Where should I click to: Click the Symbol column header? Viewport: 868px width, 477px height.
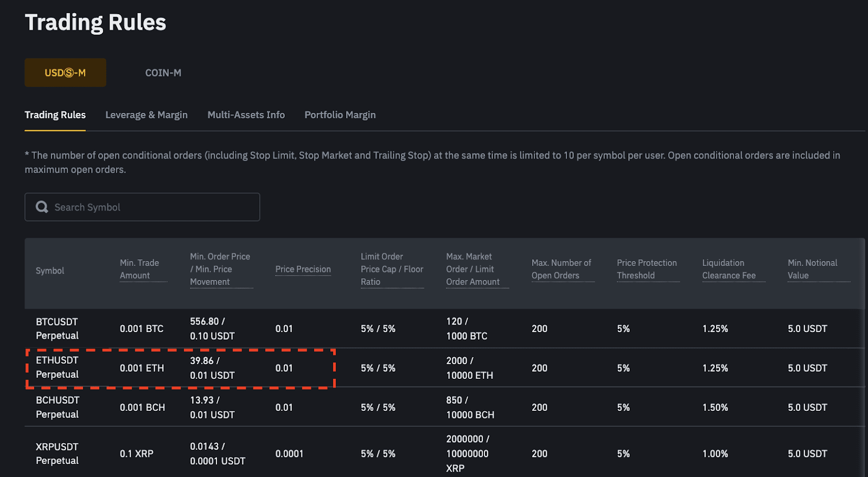[50, 271]
